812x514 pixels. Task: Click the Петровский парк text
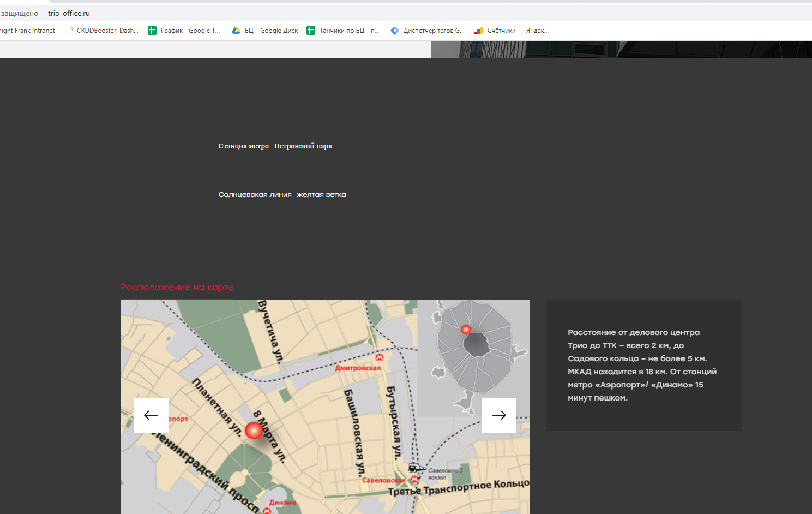(x=303, y=146)
